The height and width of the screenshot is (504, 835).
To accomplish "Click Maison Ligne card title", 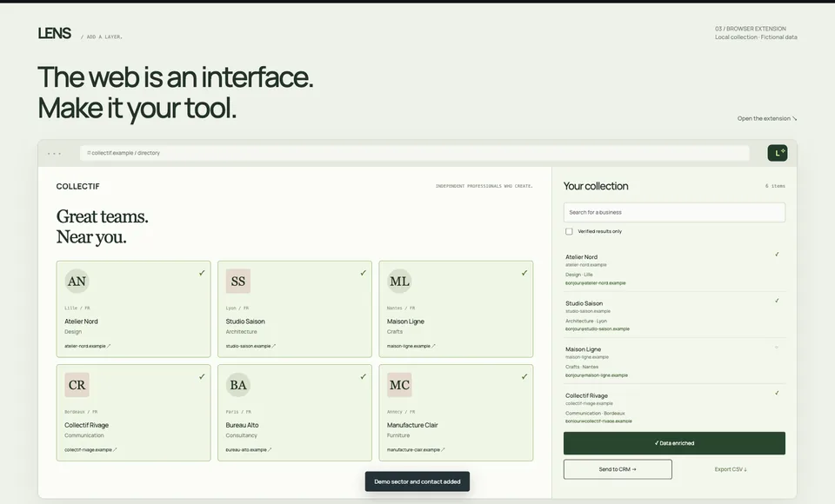I will [405, 322].
